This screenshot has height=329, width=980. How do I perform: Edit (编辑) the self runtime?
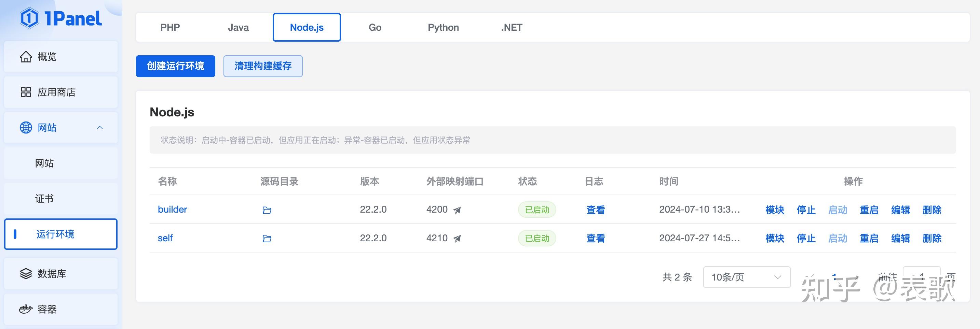[x=900, y=238]
